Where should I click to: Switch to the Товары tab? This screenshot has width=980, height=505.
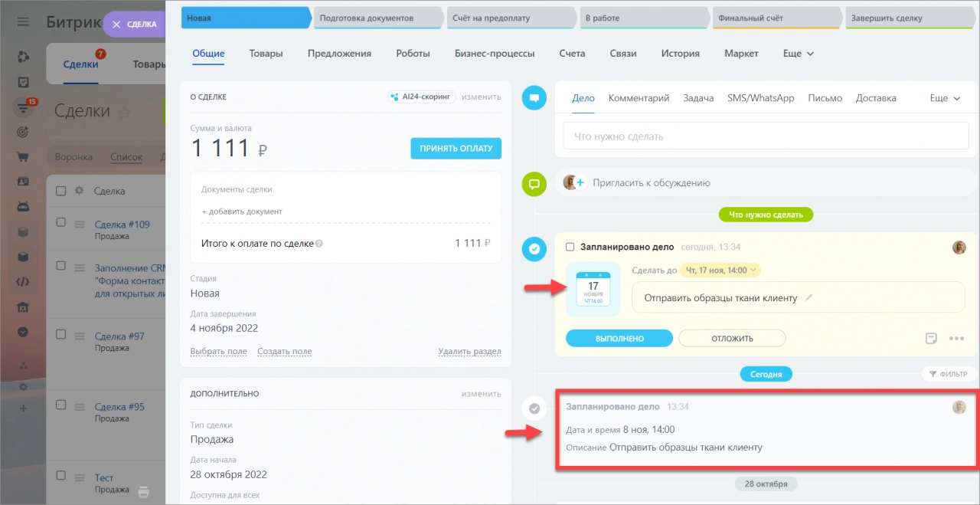pos(266,54)
